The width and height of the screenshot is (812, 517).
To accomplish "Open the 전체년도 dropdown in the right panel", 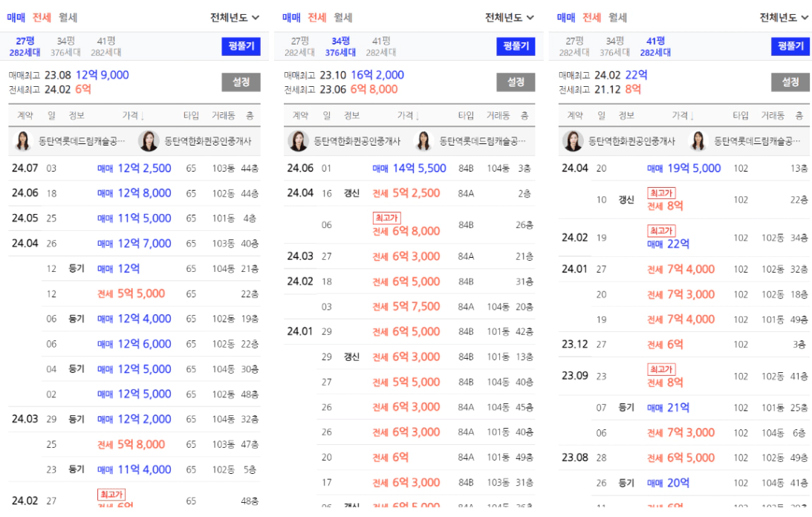I will (784, 17).
